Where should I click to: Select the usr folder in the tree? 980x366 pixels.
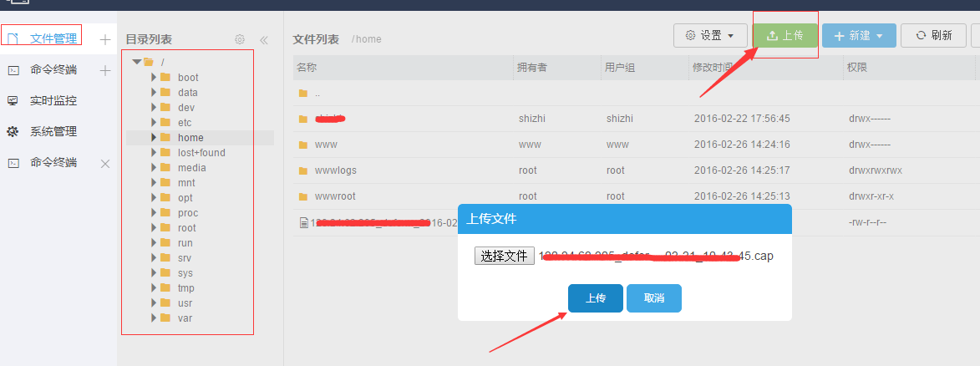(185, 302)
